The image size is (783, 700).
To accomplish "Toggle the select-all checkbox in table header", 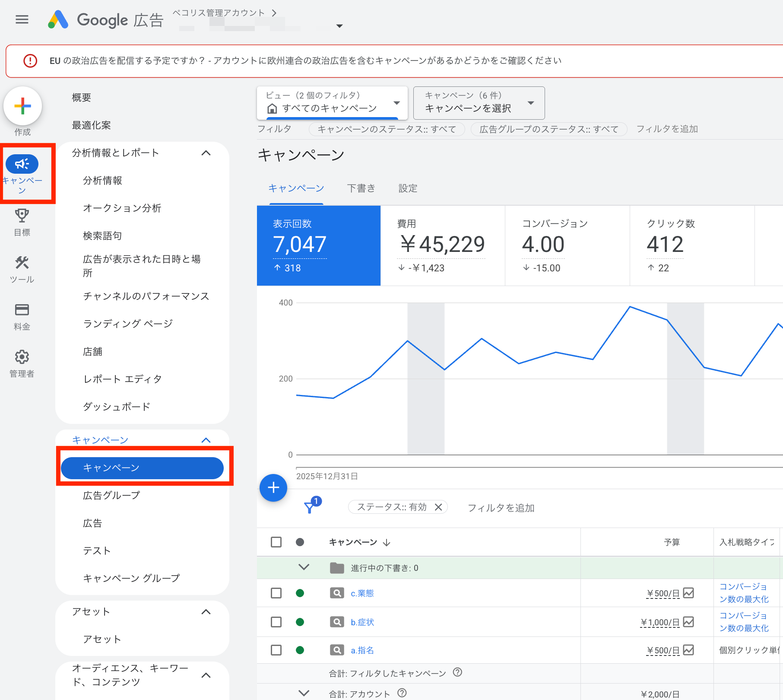I will point(276,542).
